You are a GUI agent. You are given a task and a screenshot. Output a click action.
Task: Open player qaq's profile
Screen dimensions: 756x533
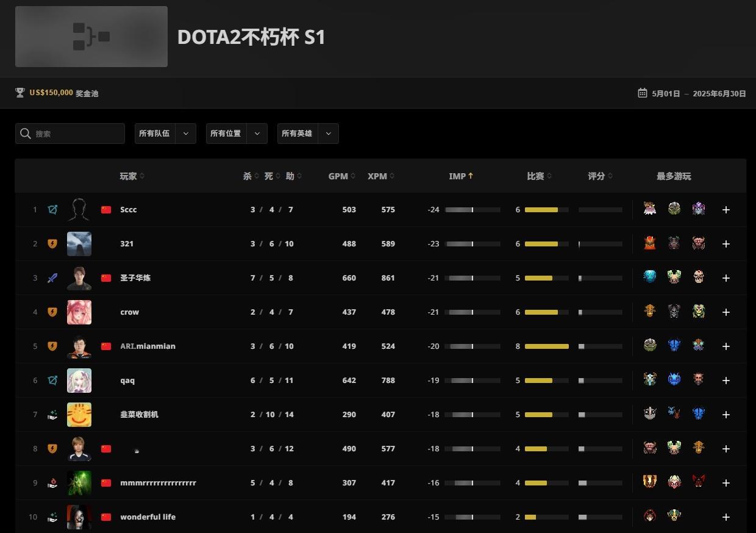pos(127,380)
